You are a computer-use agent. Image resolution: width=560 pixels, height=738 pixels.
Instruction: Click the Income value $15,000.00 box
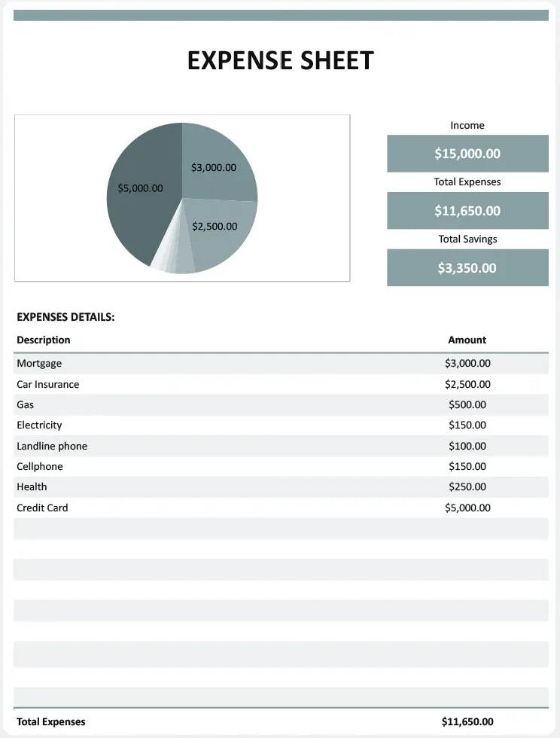tap(467, 154)
